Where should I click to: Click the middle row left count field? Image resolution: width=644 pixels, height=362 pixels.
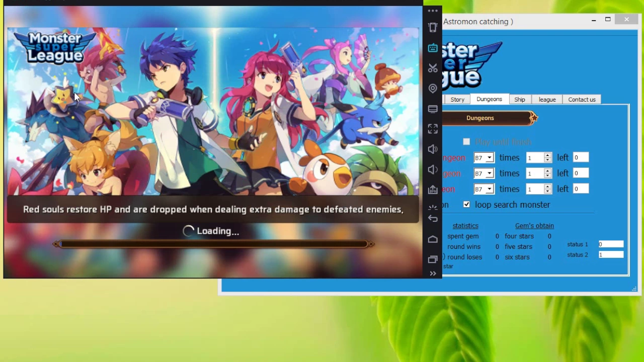point(581,173)
